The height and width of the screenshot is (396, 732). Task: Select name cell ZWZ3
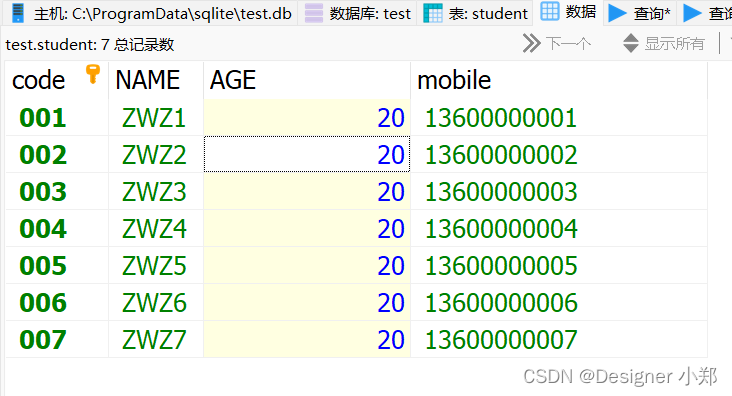(x=156, y=191)
